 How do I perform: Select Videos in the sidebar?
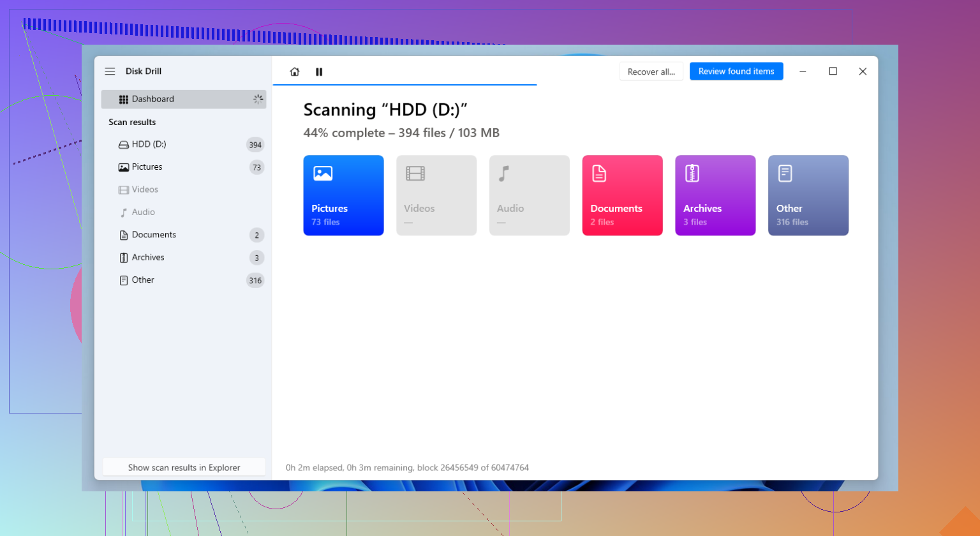click(x=184, y=190)
